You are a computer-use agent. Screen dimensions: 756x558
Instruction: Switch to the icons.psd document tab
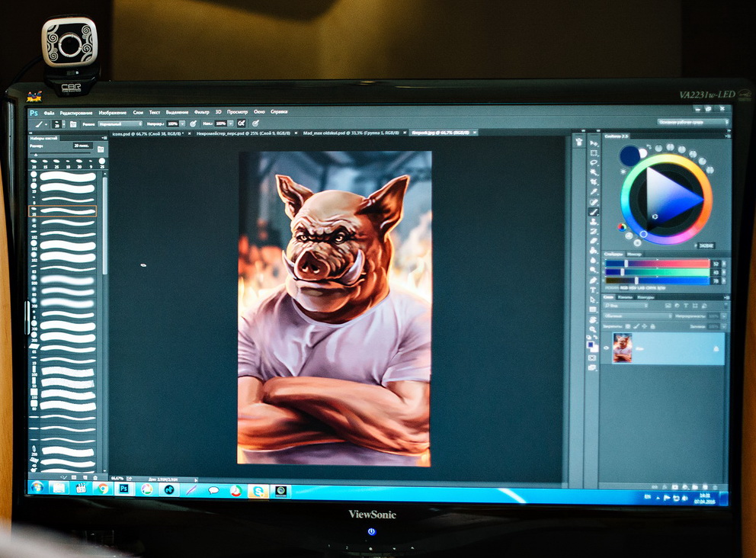[x=147, y=133]
